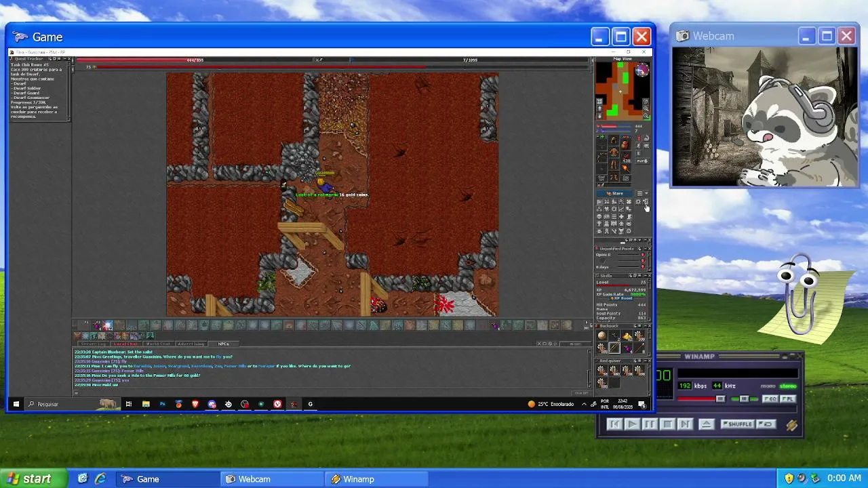Click the purple potion in Backpack

(x=628, y=348)
